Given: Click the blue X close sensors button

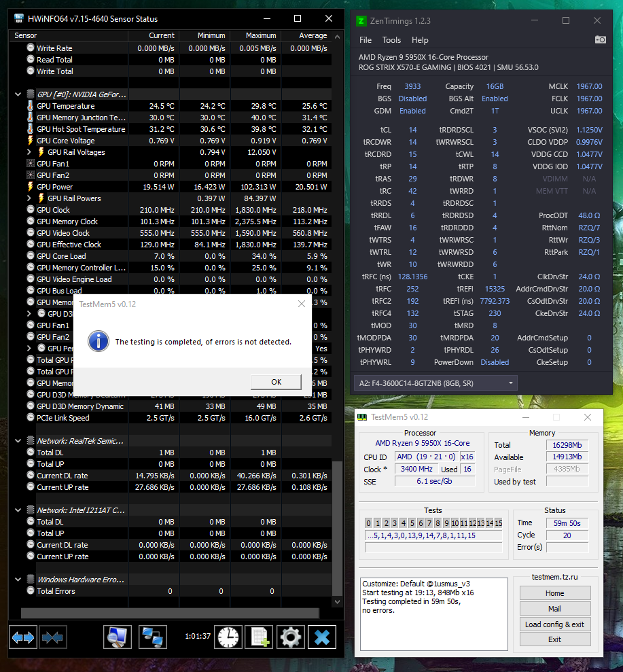Looking at the screenshot, I should click(322, 637).
